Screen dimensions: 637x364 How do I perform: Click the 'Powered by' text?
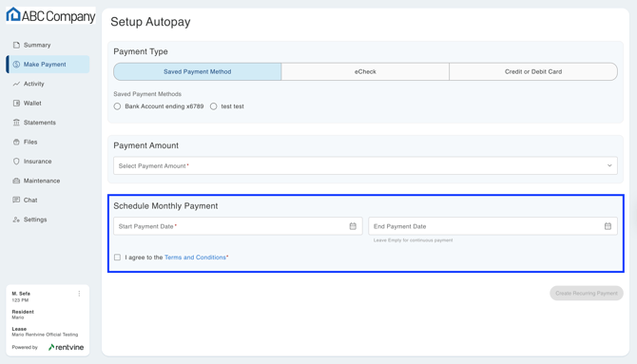point(25,347)
